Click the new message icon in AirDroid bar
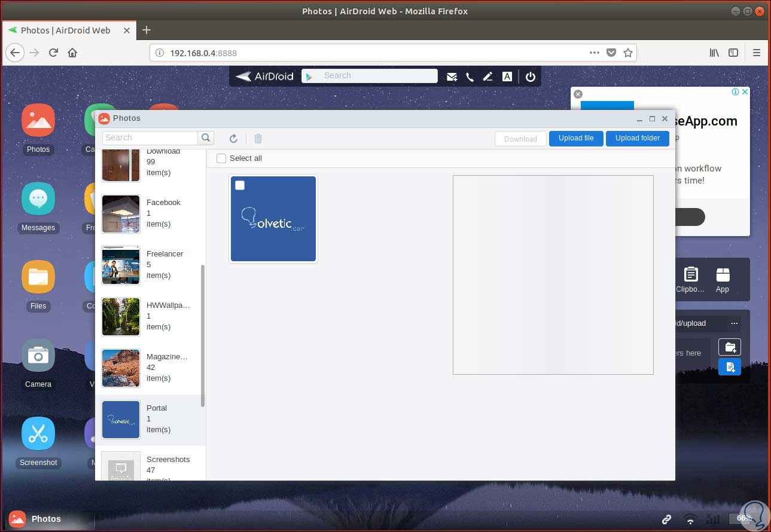 point(452,77)
